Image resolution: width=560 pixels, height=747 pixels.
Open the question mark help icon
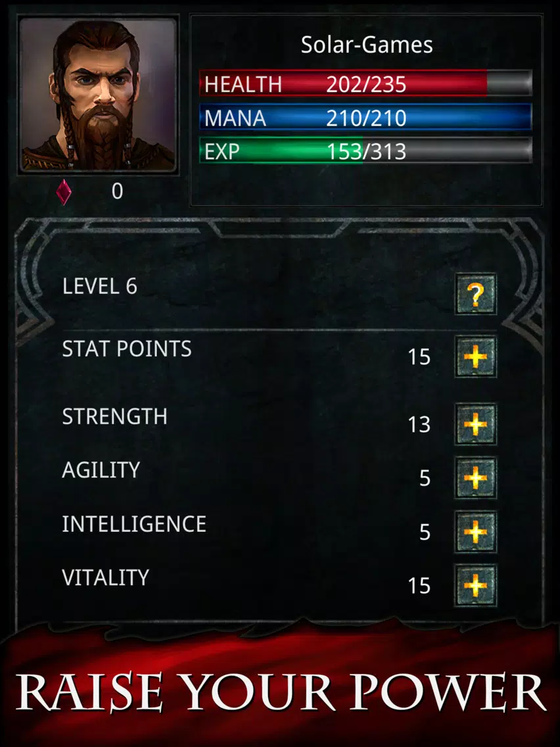(x=476, y=294)
